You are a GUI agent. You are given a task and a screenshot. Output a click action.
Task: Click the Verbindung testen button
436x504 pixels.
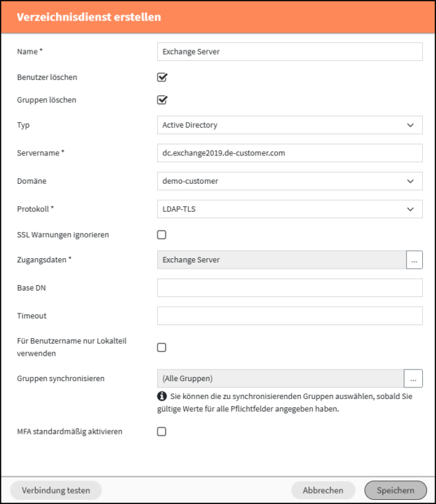(56, 490)
